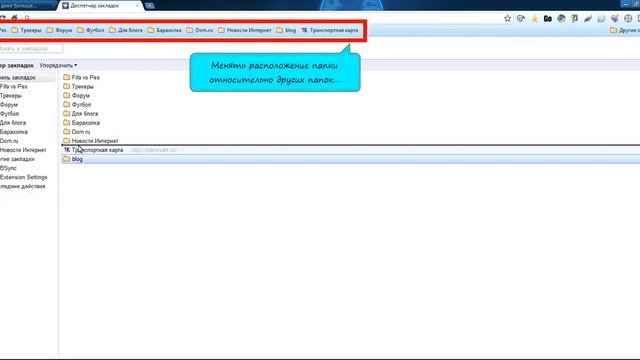Select Для блога row in the folder list
The image size is (640, 360).
pos(351,113)
